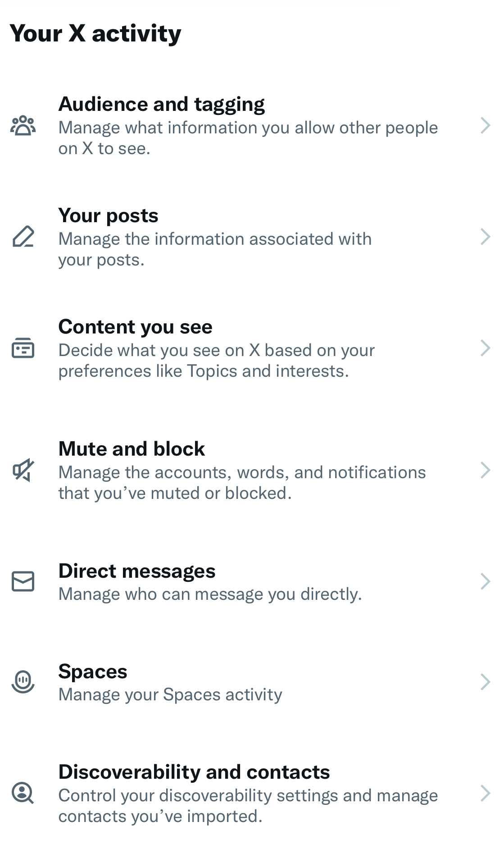Click the muted speaker icon
504x854 pixels.
pos(23,470)
